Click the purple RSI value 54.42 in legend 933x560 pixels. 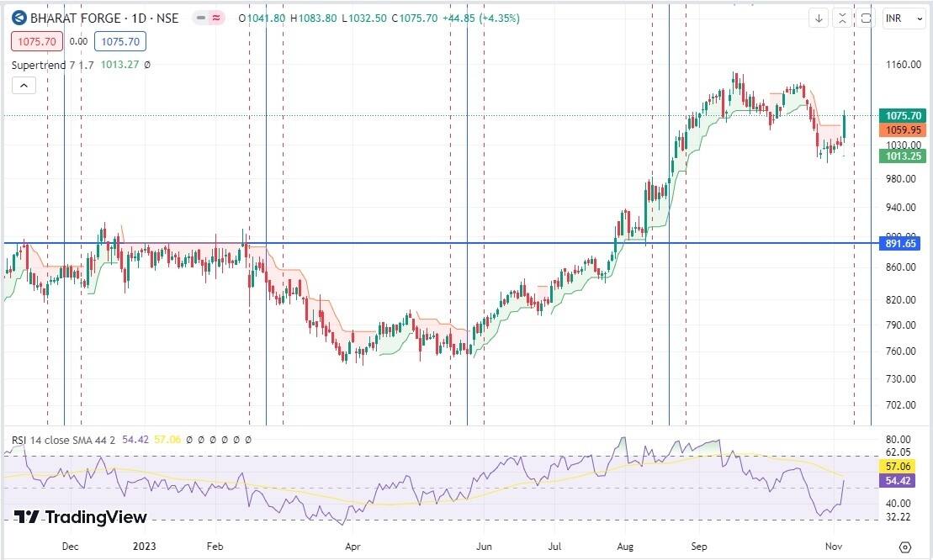(135, 440)
